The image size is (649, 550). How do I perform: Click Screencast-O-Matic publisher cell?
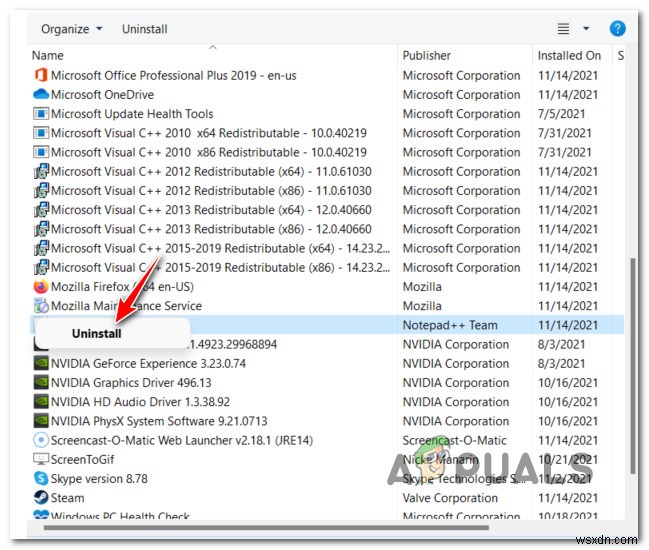point(454,440)
